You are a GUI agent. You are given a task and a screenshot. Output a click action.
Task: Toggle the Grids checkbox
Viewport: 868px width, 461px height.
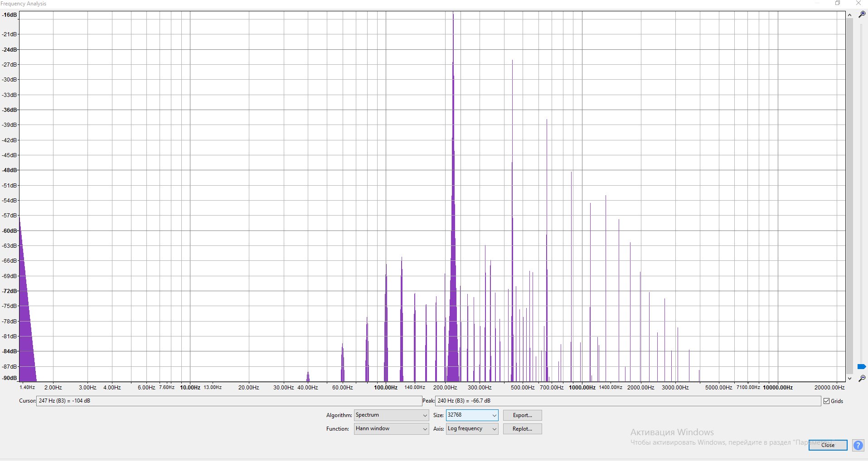[827, 401]
